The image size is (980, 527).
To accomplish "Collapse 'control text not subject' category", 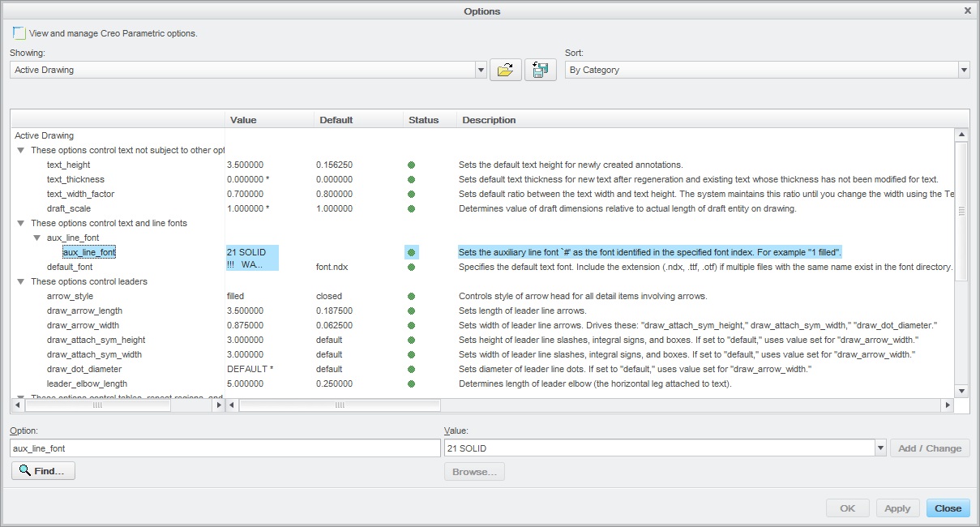I will pos(20,150).
